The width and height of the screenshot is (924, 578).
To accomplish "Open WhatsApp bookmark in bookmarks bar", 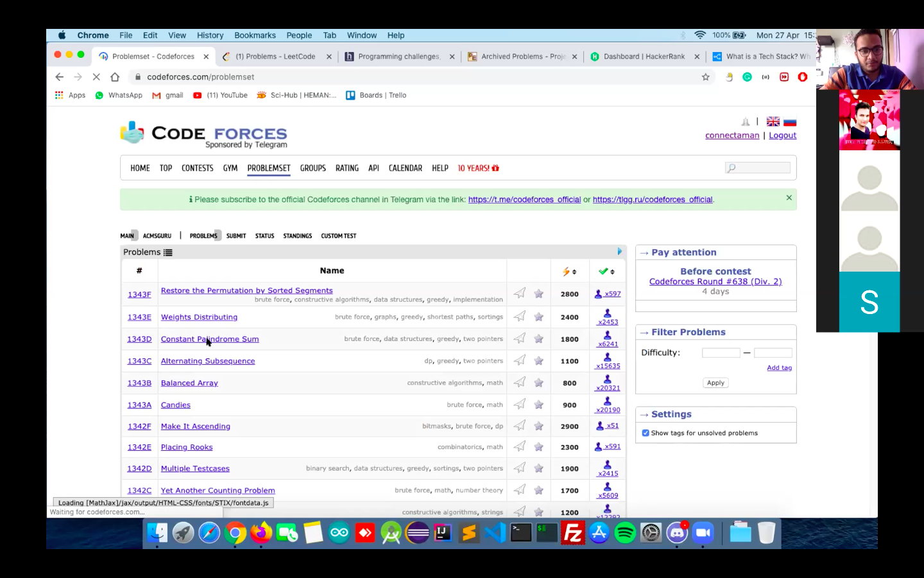I will (119, 95).
